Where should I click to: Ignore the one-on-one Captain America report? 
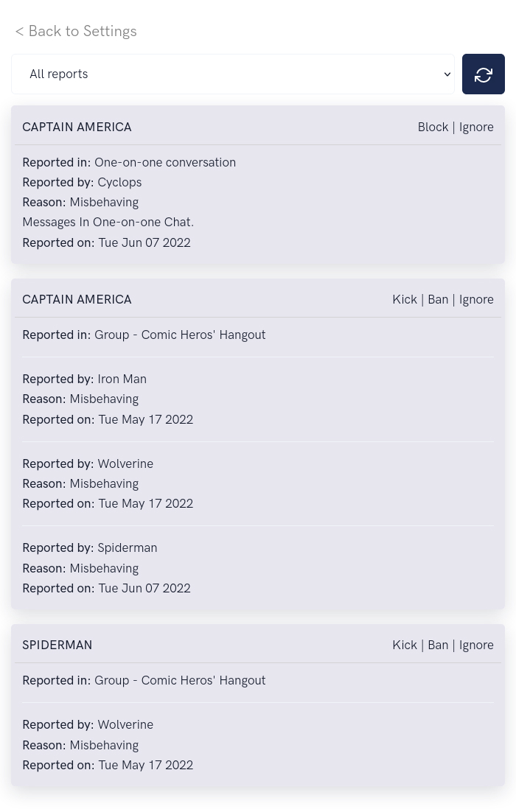click(x=476, y=127)
